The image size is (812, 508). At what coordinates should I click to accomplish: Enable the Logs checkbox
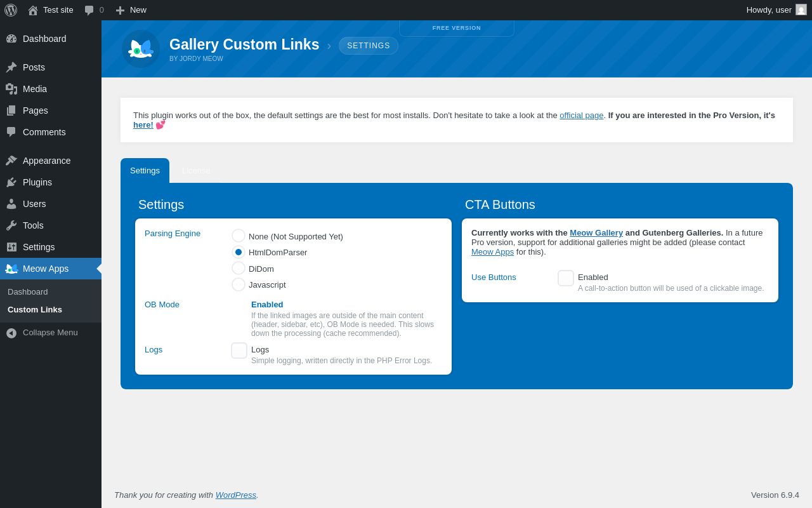coord(239,351)
